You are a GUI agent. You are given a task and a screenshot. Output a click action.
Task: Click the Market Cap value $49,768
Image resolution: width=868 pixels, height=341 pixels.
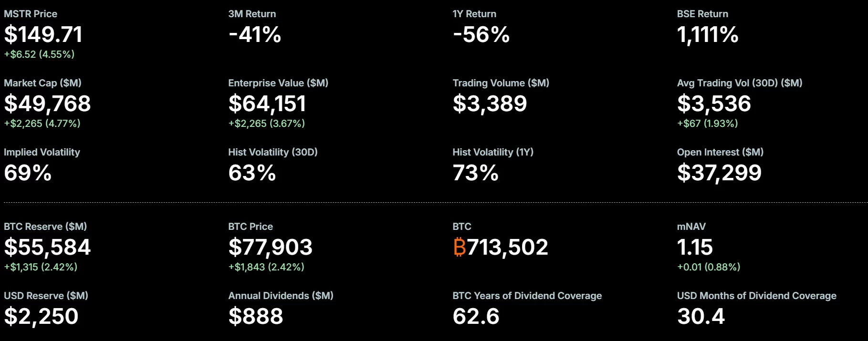pos(47,103)
